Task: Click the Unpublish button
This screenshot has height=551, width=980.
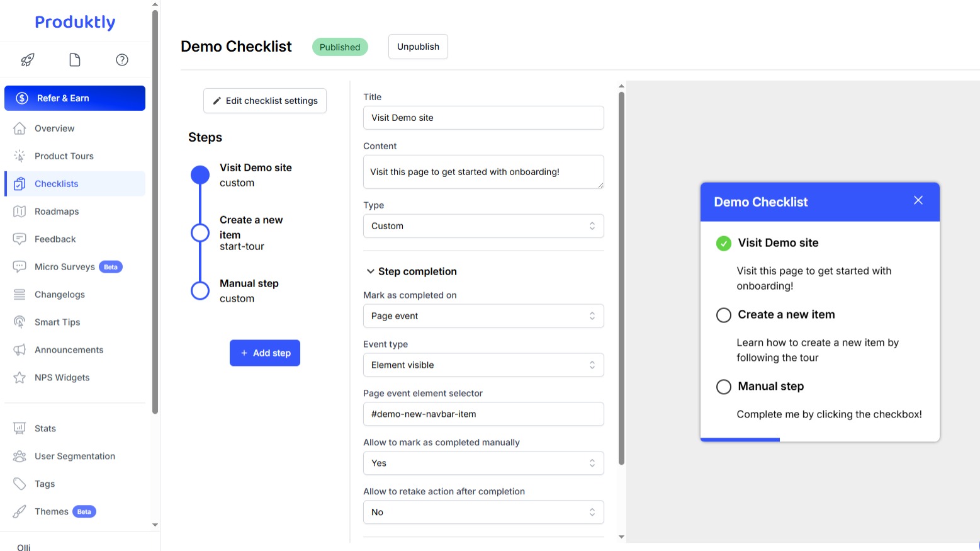Action: click(x=418, y=47)
